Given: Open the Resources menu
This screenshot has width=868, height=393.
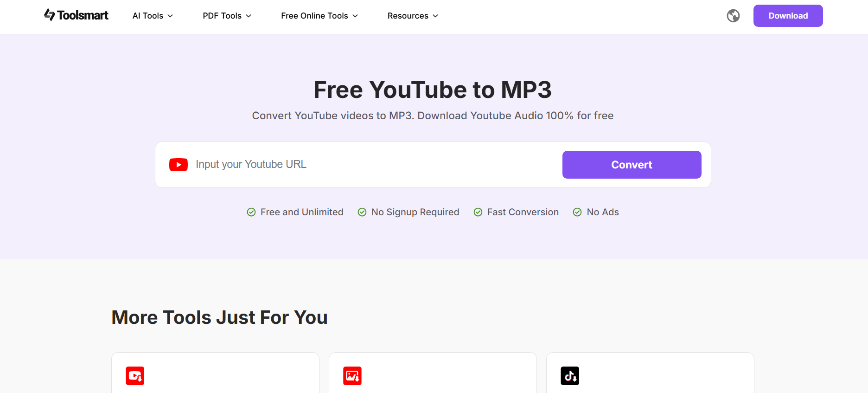Looking at the screenshot, I should (413, 16).
